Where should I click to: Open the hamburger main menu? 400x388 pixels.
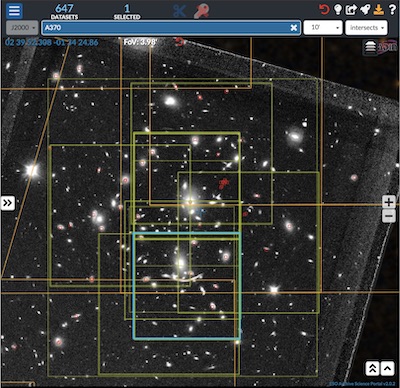coord(14,11)
